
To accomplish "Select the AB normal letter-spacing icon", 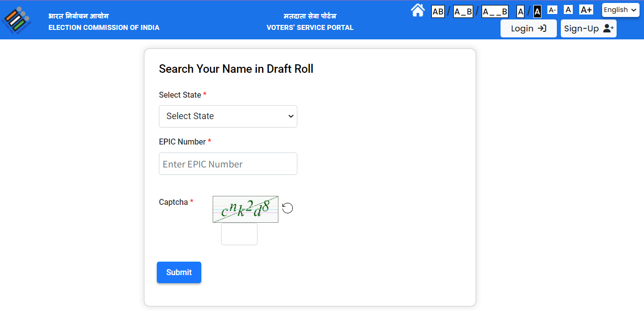I will tap(437, 11).
